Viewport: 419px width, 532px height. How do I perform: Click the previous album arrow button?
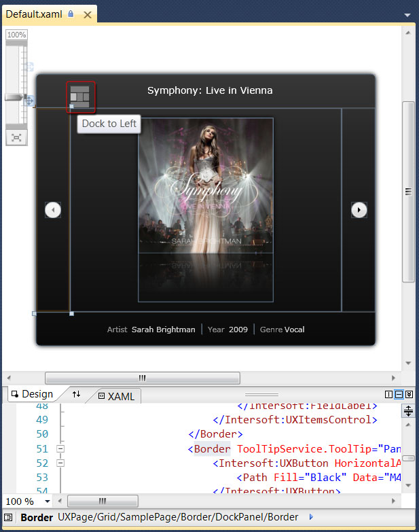coord(53,210)
